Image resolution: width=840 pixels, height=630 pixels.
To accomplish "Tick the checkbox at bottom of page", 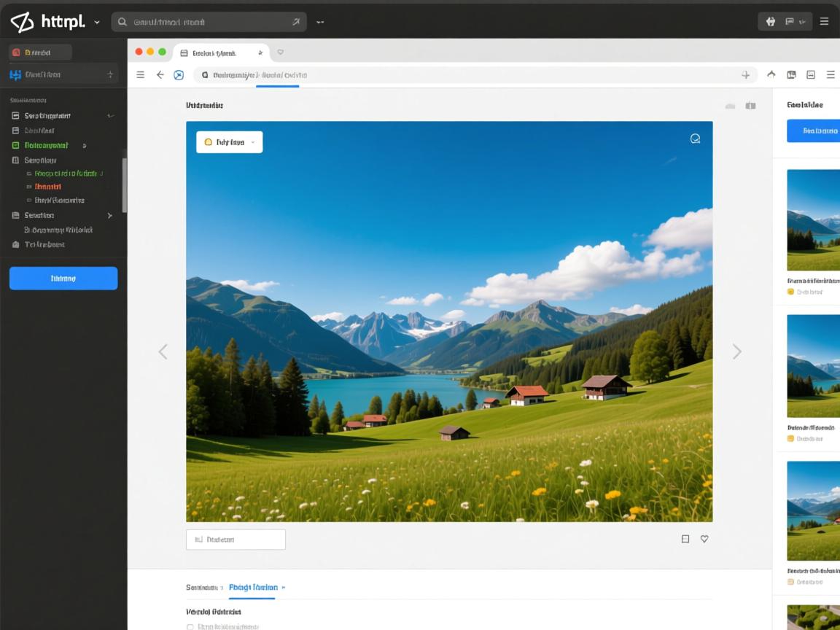I will (x=190, y=626).
